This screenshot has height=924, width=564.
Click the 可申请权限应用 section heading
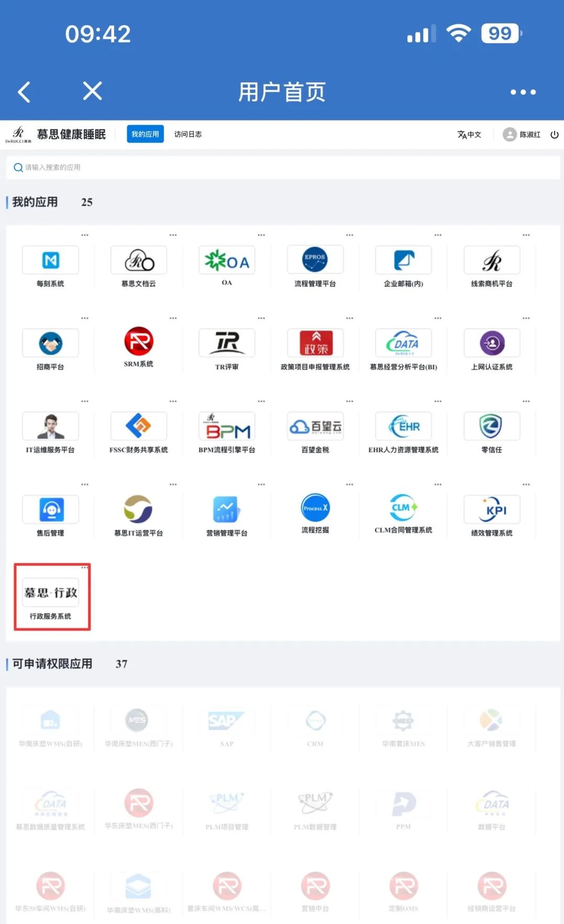click(x=52, y=664)
